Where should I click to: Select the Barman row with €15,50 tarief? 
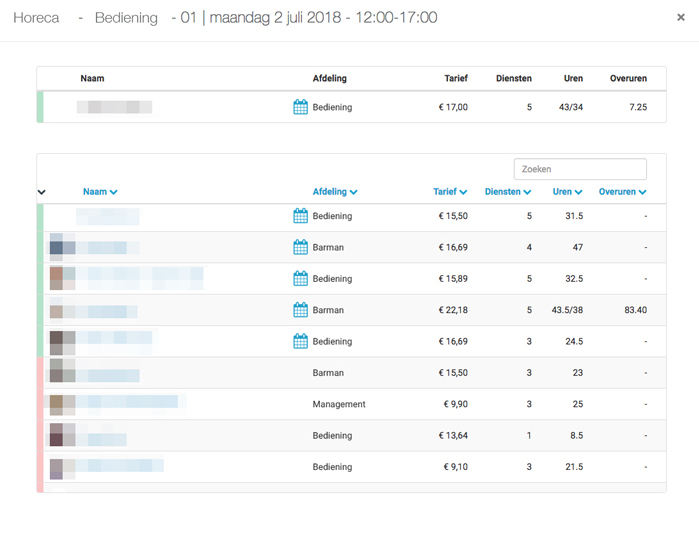pos(328,373)
